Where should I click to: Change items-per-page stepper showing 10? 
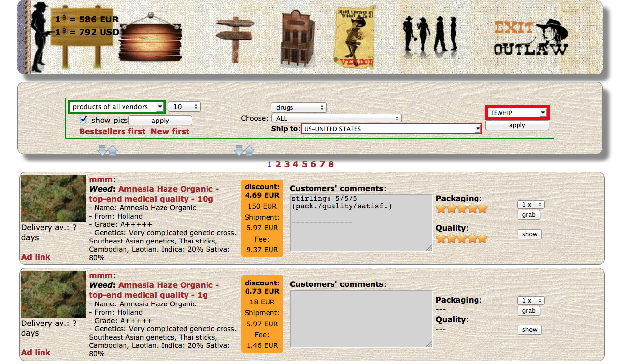(184, 107)
